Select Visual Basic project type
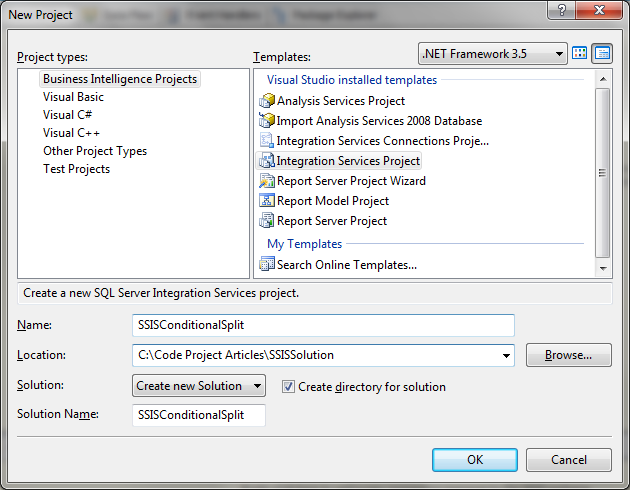 [73, 97]
